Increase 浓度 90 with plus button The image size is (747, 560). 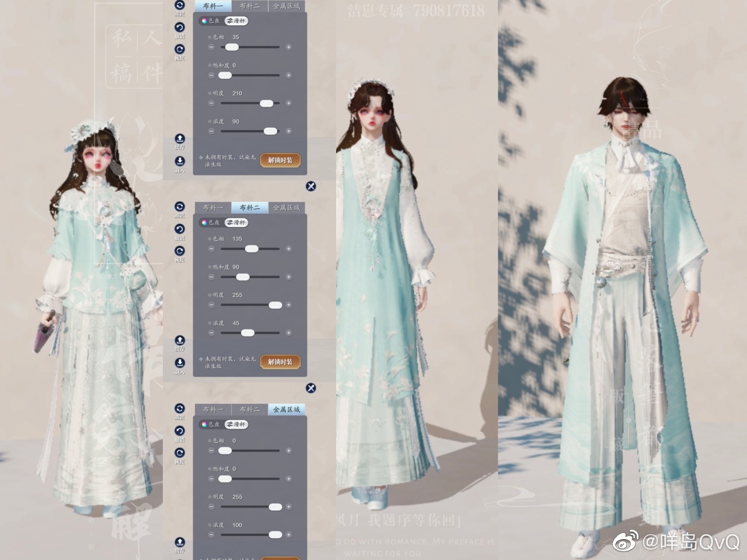[x=288, y=131]
